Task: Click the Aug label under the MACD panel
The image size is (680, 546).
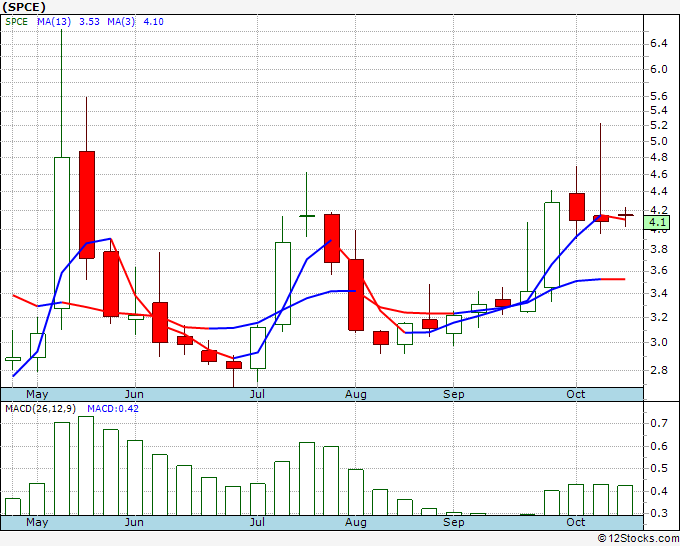Action: point(357,523)
